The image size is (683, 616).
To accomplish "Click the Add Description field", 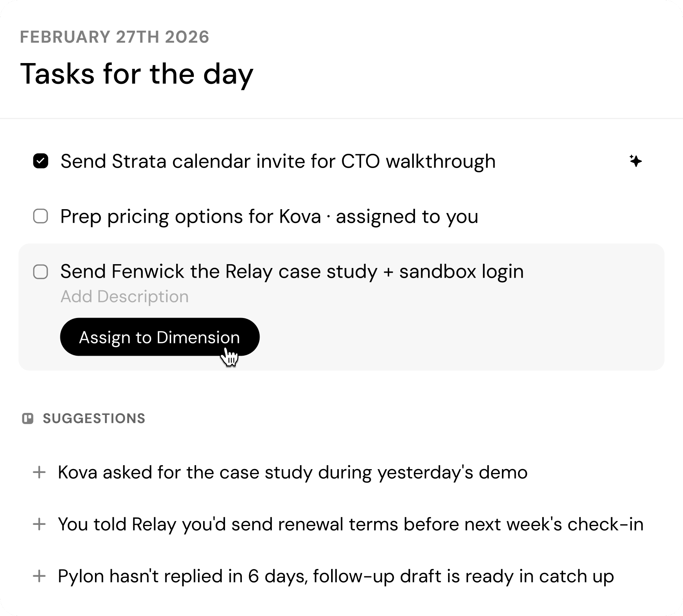I will point(125,296).
